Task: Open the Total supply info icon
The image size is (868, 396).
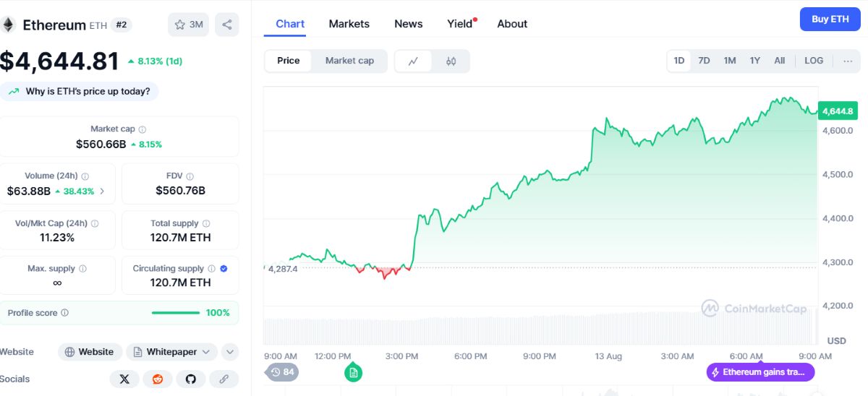Action: (x=206, y=224)
